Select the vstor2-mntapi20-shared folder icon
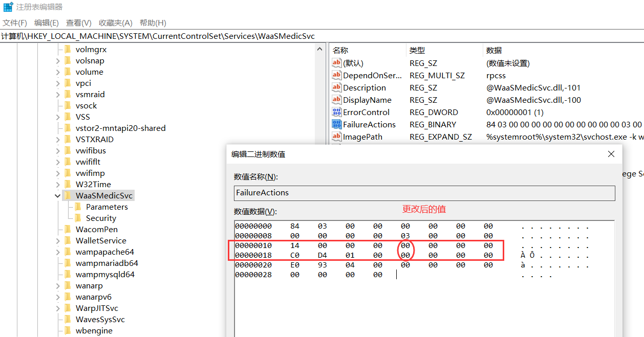 point(68,128)
